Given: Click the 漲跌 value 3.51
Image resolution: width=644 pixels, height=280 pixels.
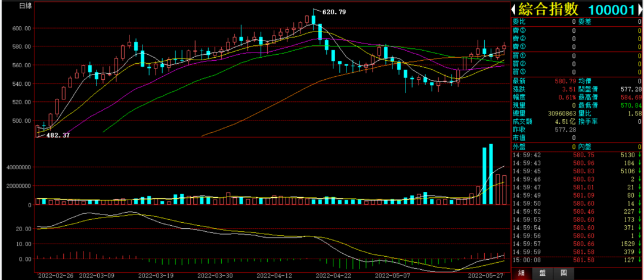Looking at the screenshot, I should coord(569,89).
